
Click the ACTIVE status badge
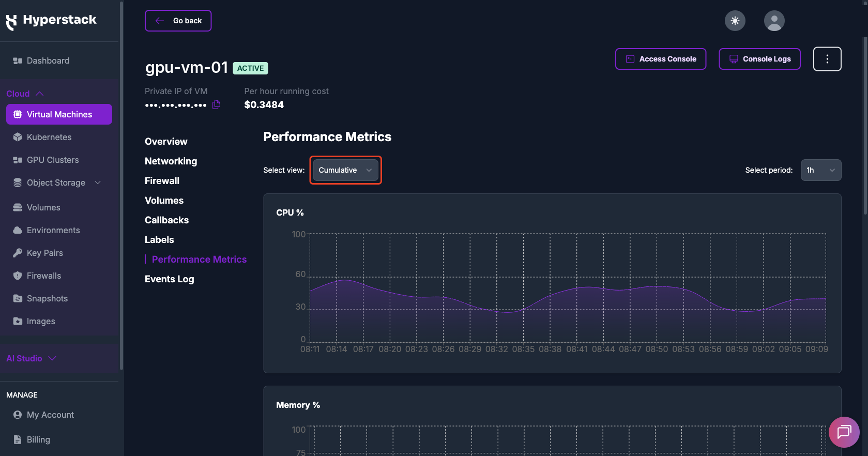tap(250, 68)
